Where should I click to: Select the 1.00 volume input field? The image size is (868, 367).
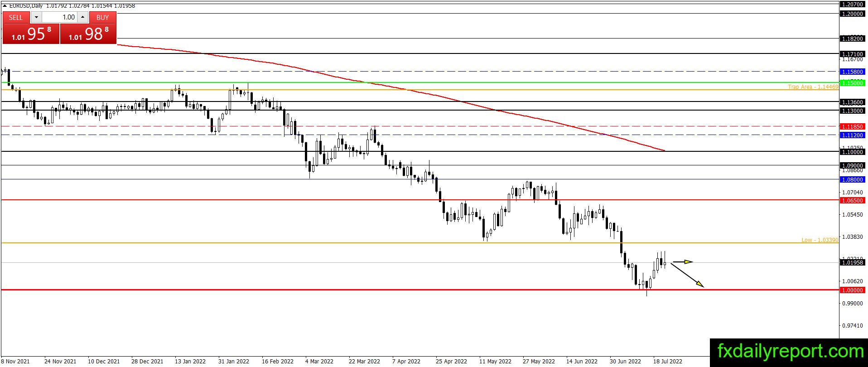pos(59,17)
